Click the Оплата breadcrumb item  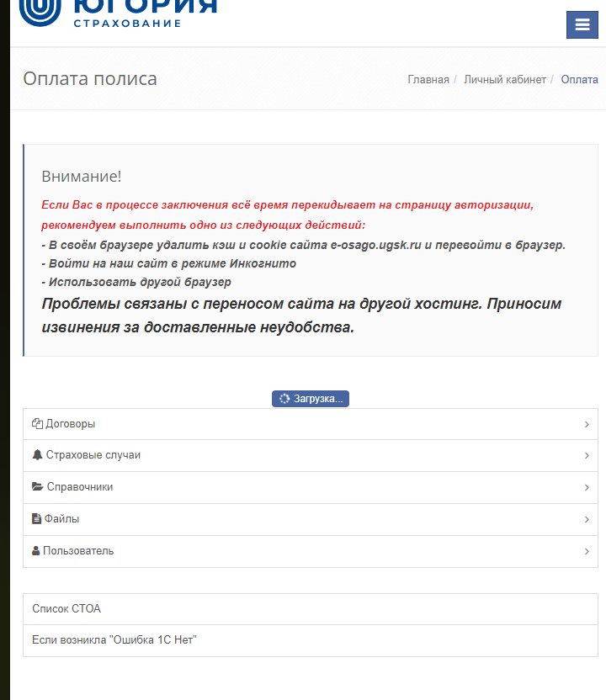[x=579, y=80]
